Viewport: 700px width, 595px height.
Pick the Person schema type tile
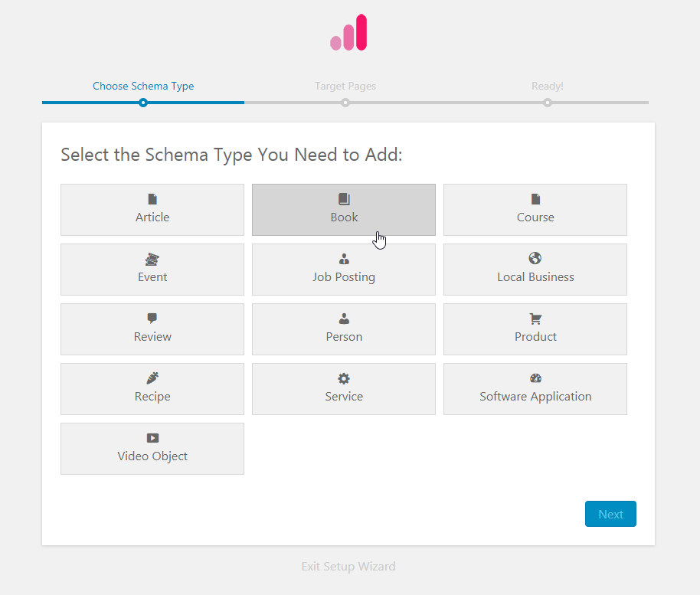[344, 329]
